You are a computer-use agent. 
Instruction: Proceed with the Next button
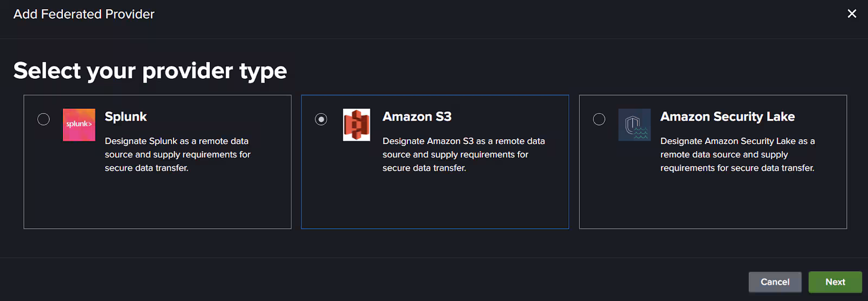835,282
